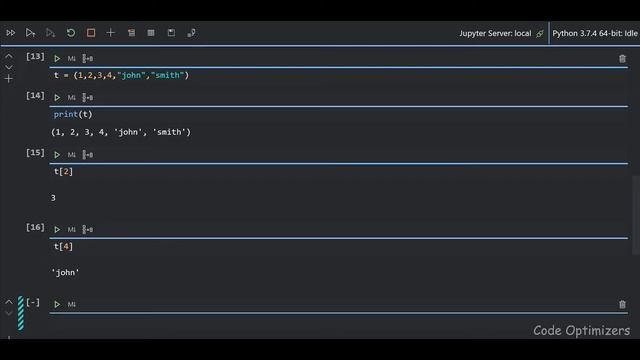Run all cells with the double-arrow icon

[11, 33]
